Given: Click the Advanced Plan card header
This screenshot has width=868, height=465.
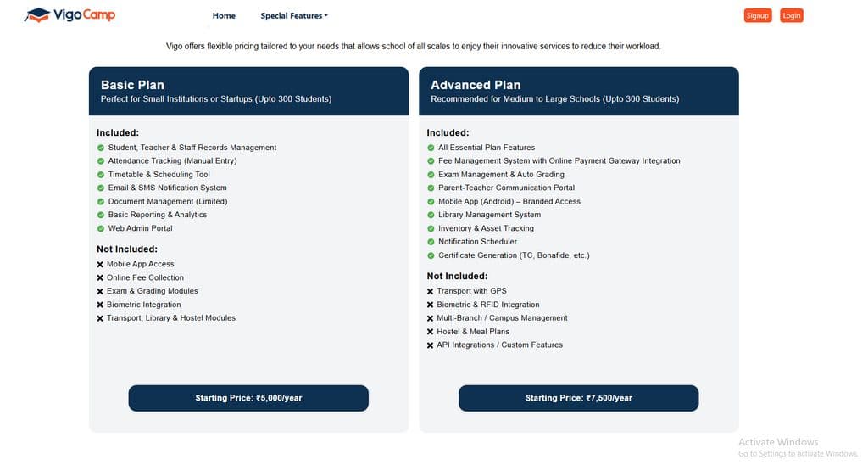Looking at the screenshot, I should pos(578,91).
